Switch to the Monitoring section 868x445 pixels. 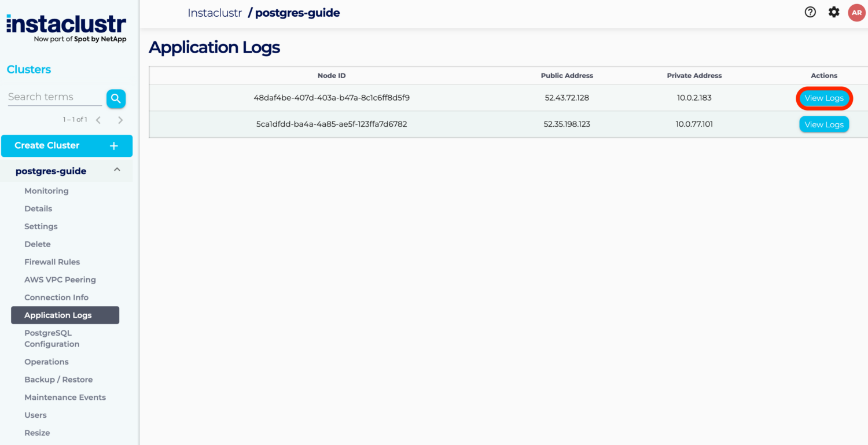point(46,190)
